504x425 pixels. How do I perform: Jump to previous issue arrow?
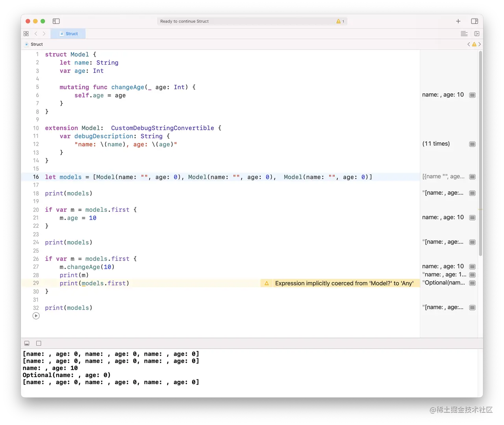click(x=469, y=44)
